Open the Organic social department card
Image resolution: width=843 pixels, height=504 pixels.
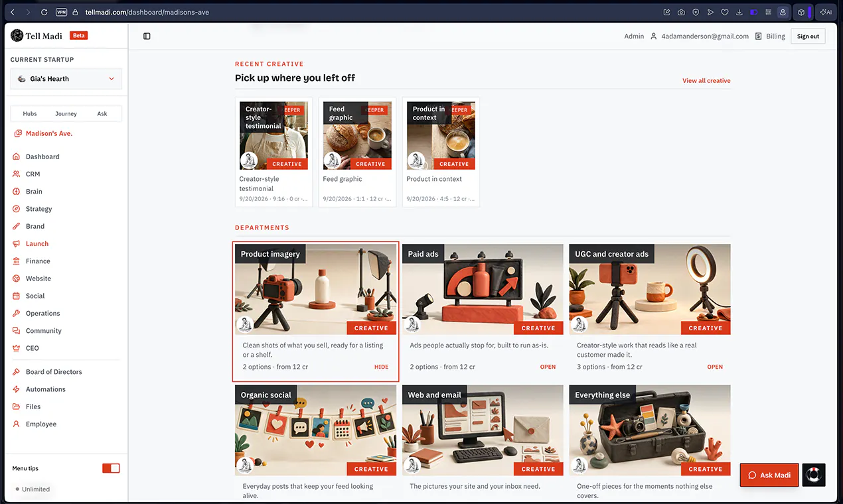tap(316, 443)
